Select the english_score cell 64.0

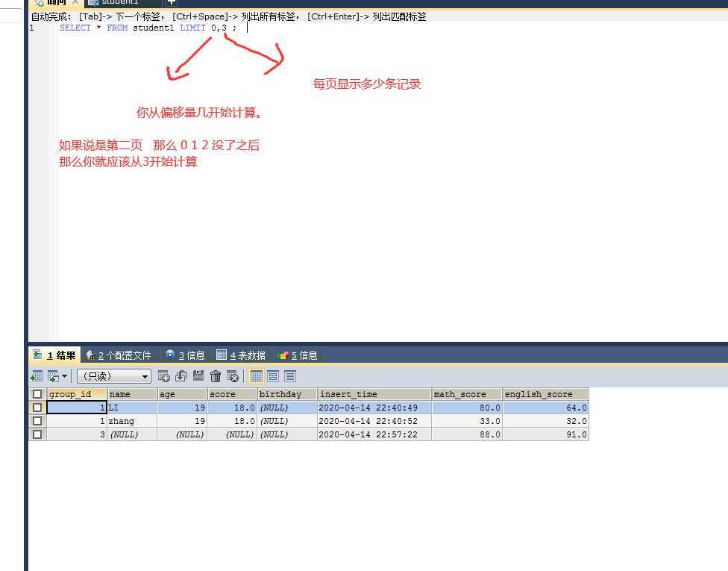(545, 408)
